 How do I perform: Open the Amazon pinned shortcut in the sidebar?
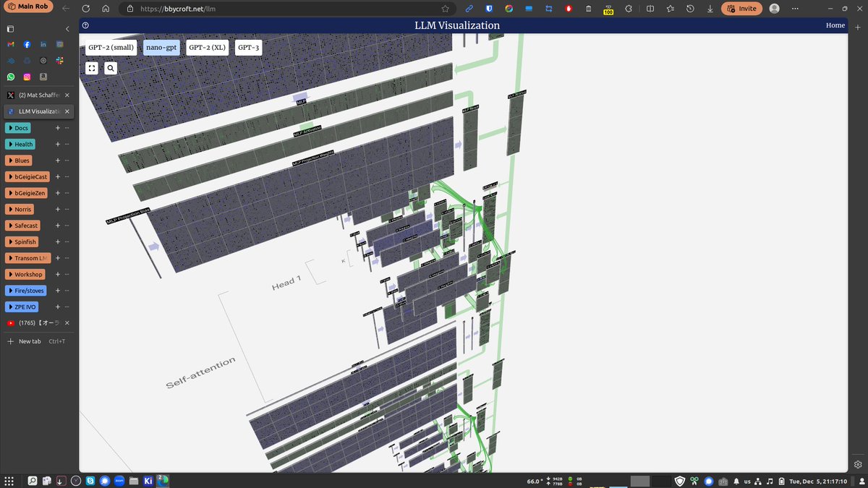click(x=43, y=77)
